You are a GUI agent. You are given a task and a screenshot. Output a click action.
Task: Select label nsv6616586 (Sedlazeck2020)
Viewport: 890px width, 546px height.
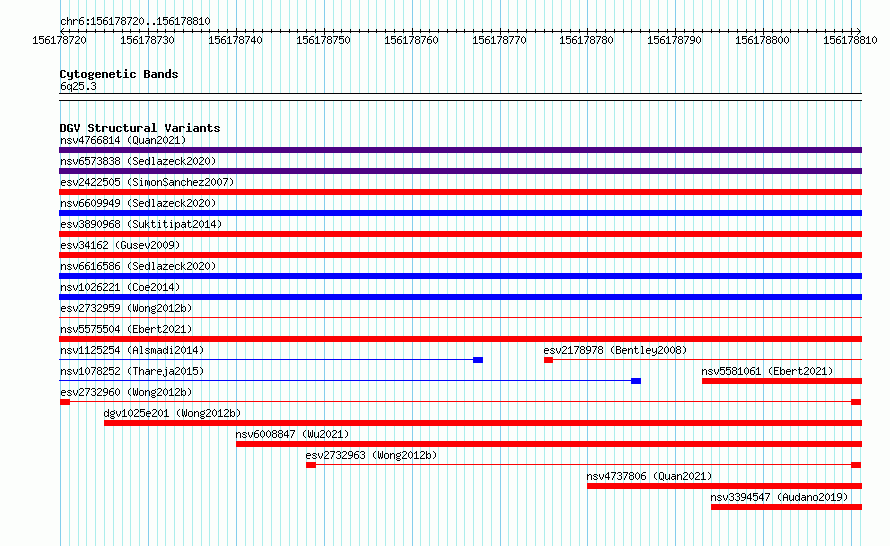(138, 266)
